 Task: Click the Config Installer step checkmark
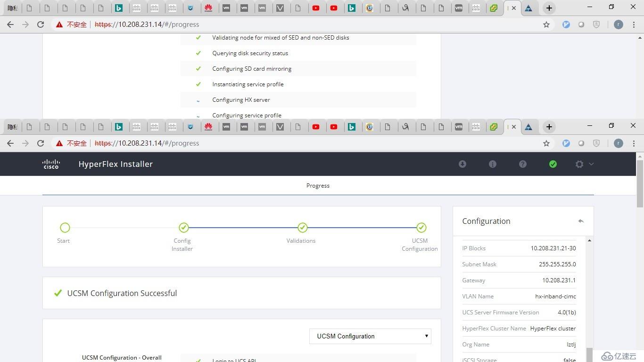click(184, 228)
